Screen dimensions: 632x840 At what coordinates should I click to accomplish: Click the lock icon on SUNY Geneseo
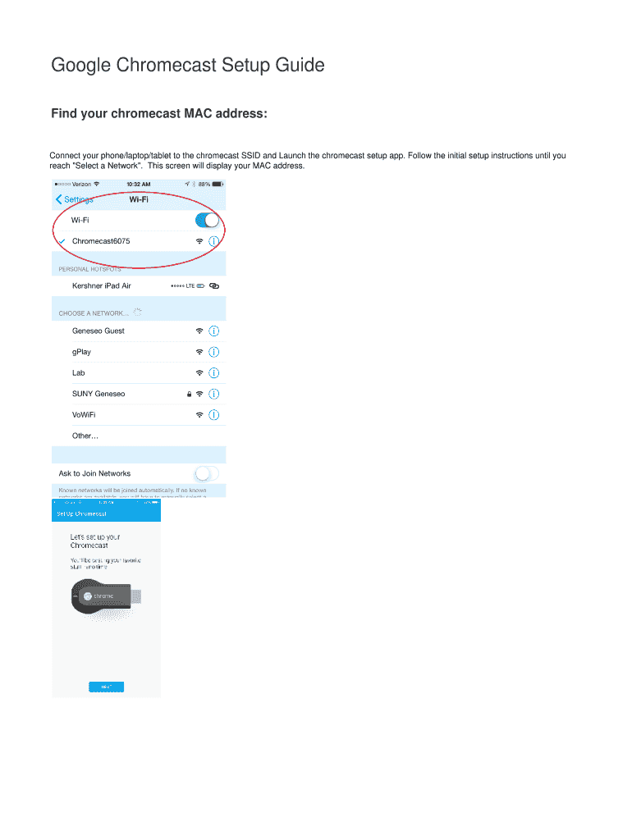[190, 395]
